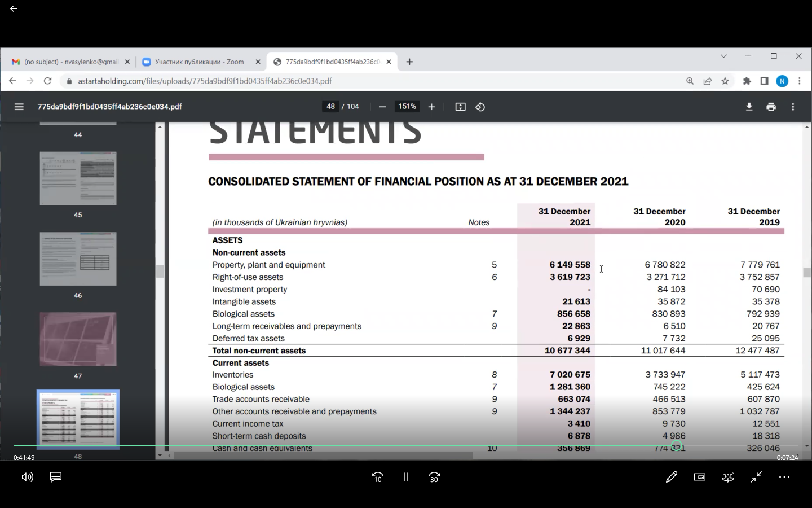This screenshot has height=508, width=812.
Task: Toggle the volume speaker icon
Action: pos(27,477)
